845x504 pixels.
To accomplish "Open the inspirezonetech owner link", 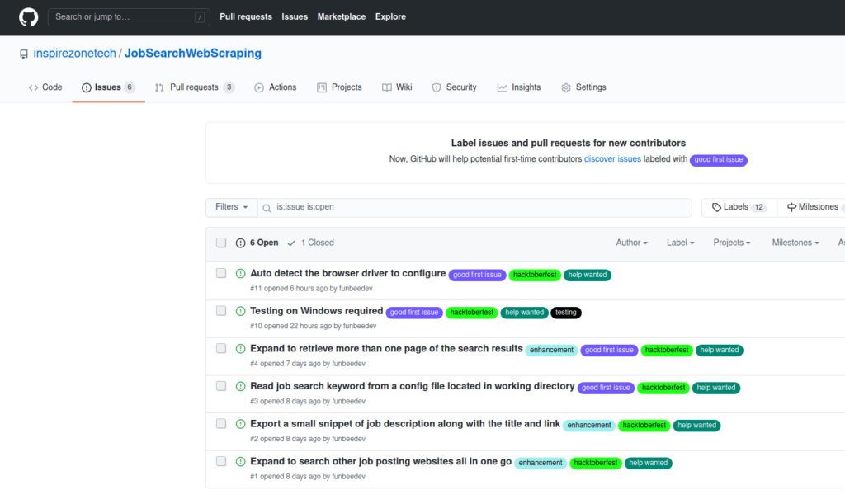I will 75,54.
